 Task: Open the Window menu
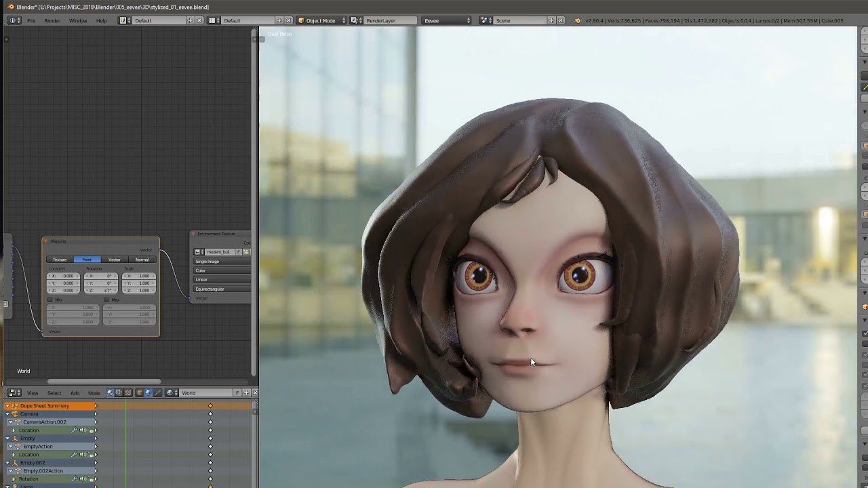(x=78, y=20)
